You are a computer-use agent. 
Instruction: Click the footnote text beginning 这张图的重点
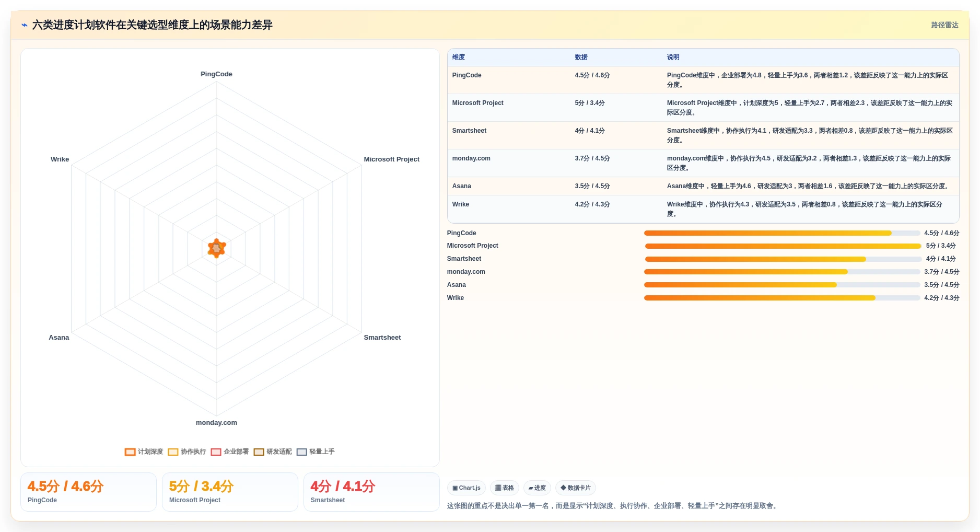(x=613, y=506)
